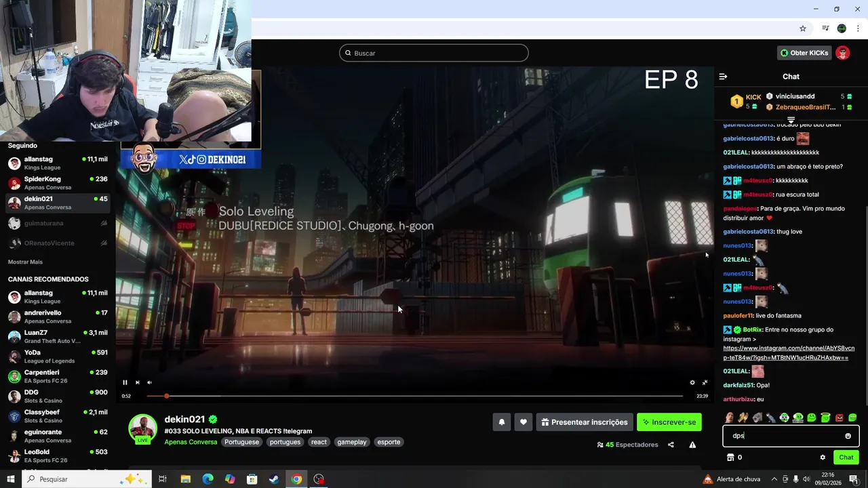Expand the pinned leaderboard handle in chat
Image resolution: width=868 pixels, height=488 pixels.
click(x=791, y=120)
